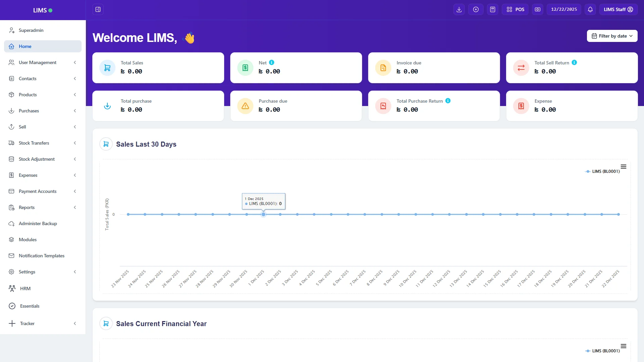Click the Total Purchase Return info icon

[x=448, y=101]
